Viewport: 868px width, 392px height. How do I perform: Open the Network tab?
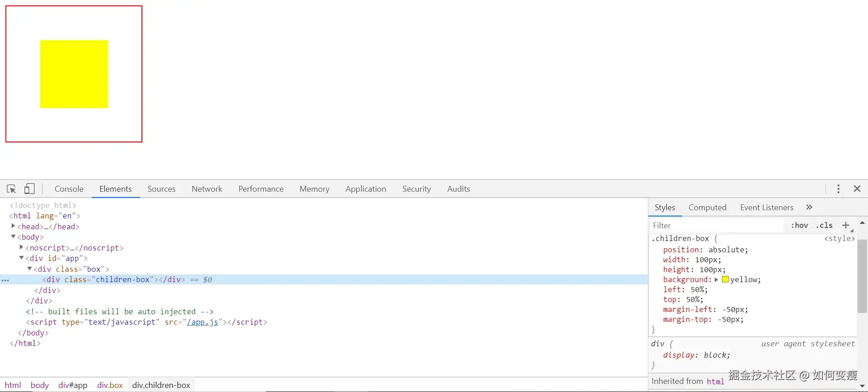point(207,189)
